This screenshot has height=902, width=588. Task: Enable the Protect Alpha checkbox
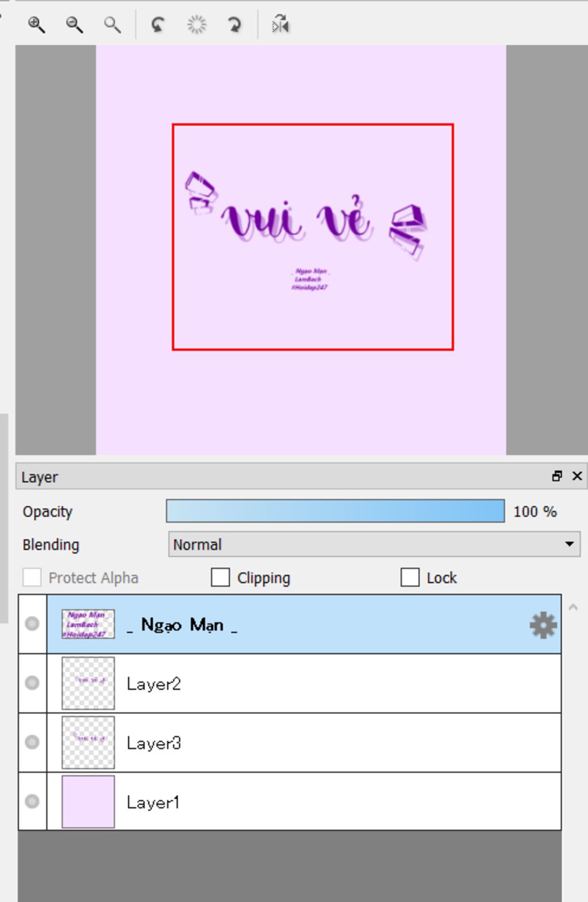(32, 577)
